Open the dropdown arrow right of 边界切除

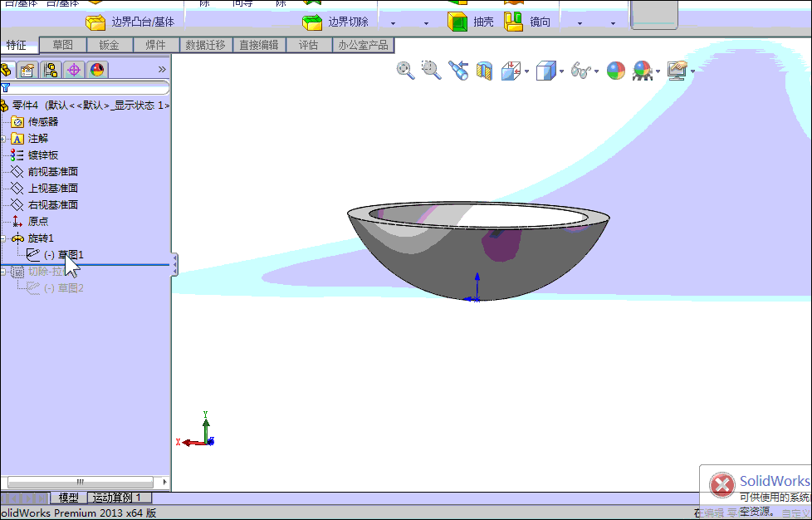point(393,23)
